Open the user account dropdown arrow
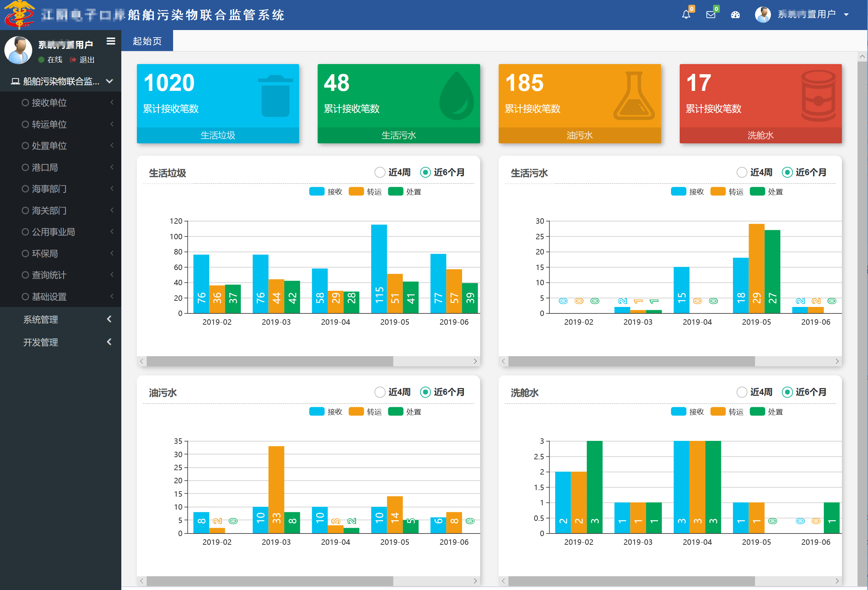Viewport: 868px width, 590px height. 846,14
